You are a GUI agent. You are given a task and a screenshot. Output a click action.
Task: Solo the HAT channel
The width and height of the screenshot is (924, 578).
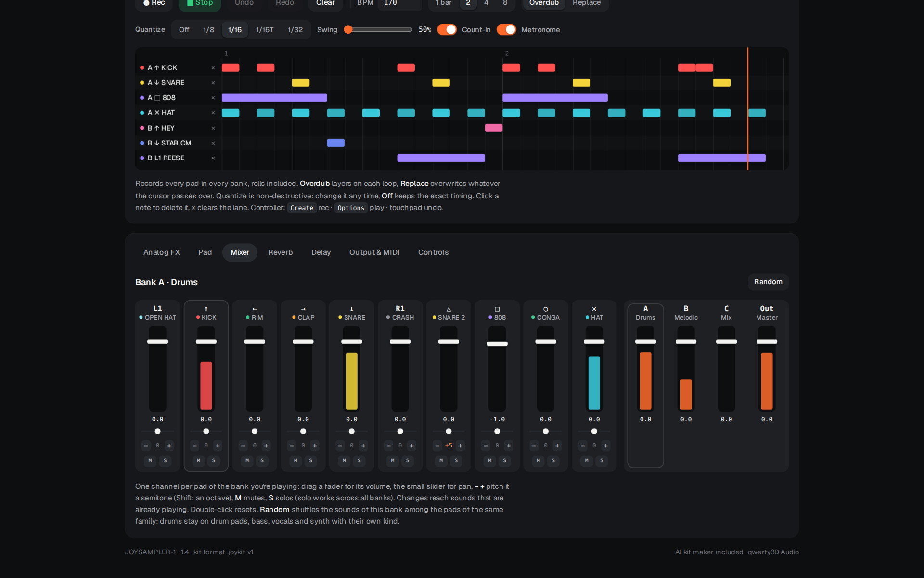(x=602, y=460)
